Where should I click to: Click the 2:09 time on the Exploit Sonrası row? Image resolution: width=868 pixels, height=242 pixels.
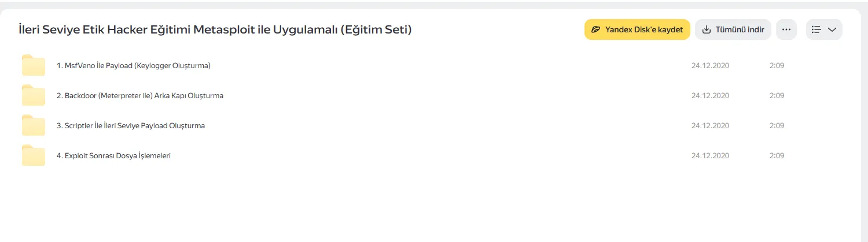(777, 156)
